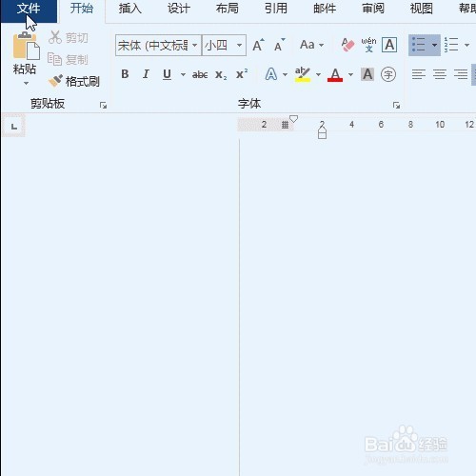Toggle underline formatting
This screenshot has width=476, height=476.
click(x=167, y=75)
